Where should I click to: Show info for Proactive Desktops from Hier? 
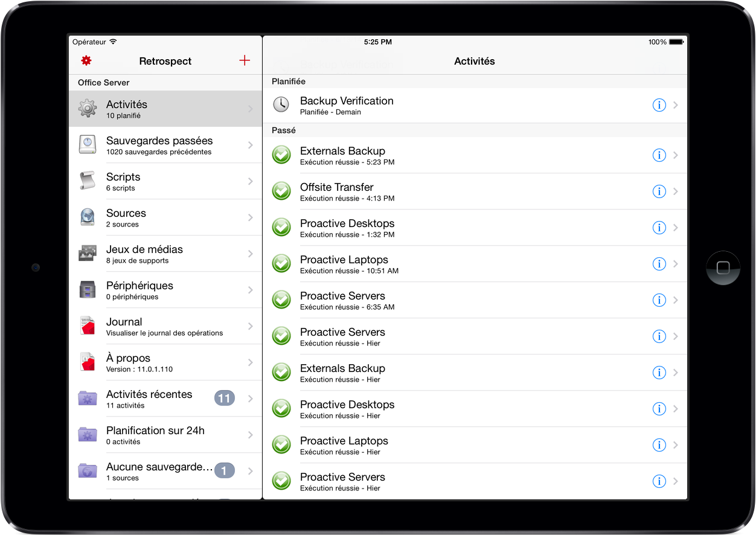pos(659,409)
